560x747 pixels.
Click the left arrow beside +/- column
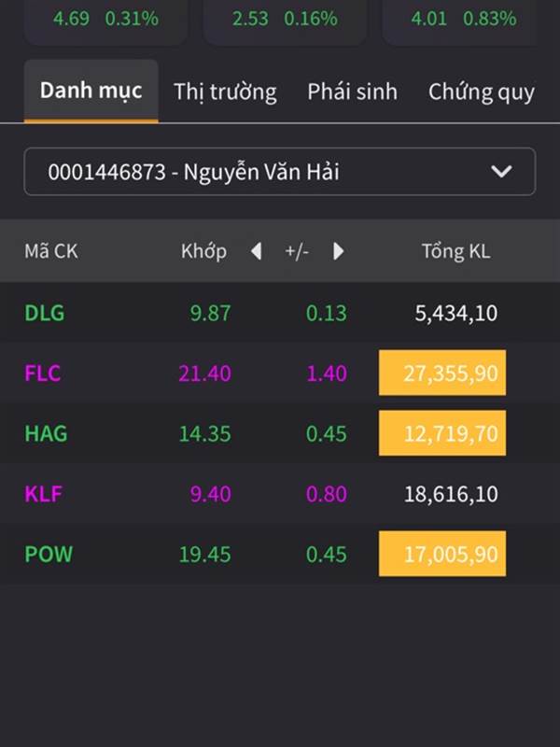pos(257,251)
